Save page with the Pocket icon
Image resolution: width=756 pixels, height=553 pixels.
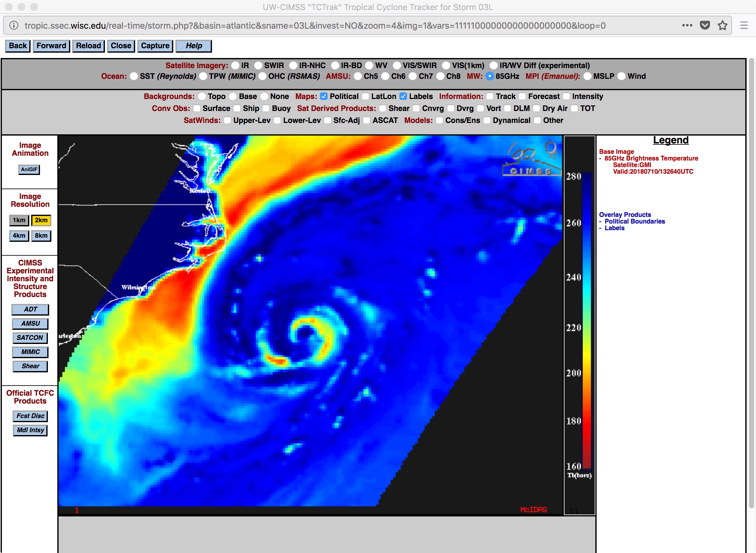coord(705,26)
